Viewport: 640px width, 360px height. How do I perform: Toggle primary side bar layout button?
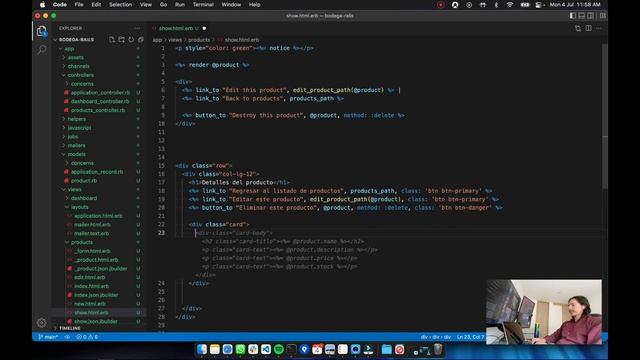point(573,16)
